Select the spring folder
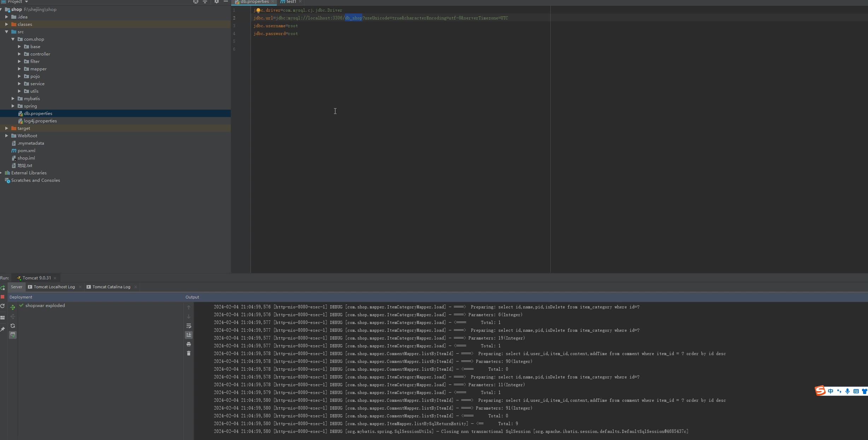The image size is (868, 440). point(30,106)
